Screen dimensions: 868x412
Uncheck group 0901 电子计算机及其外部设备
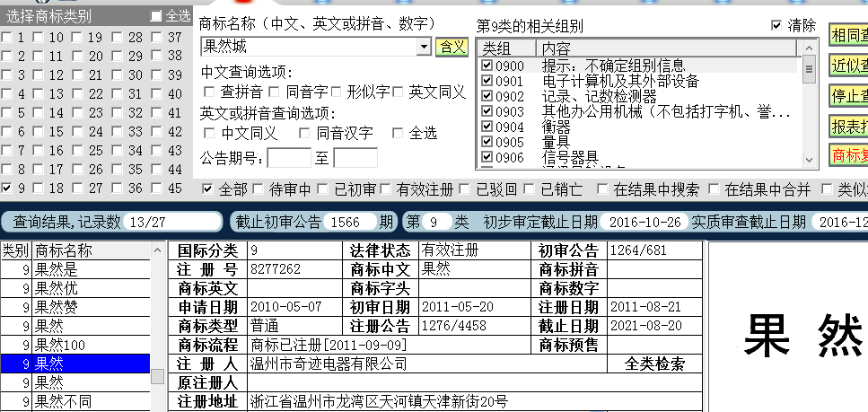(x=487, y=82)
